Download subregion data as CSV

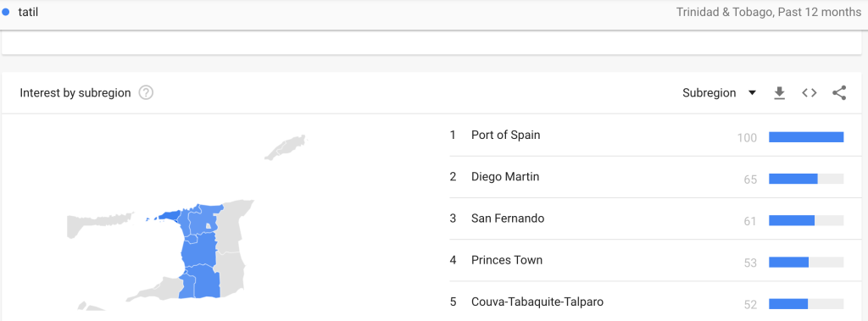click(780, 93)
